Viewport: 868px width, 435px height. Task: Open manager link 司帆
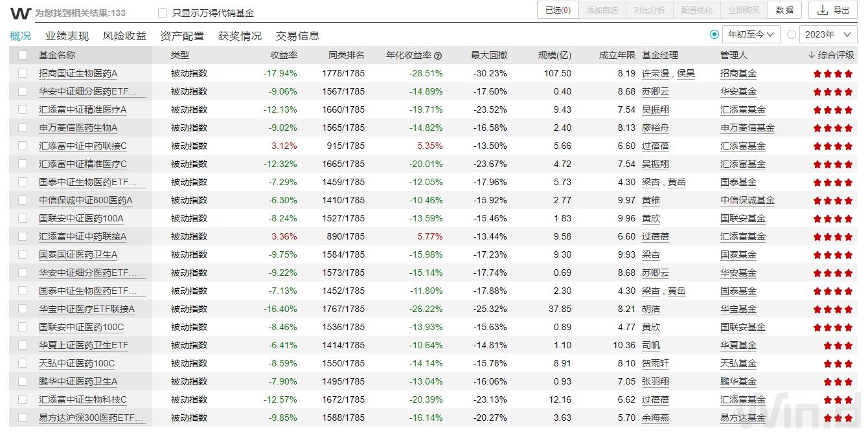[x=651, y=346]
